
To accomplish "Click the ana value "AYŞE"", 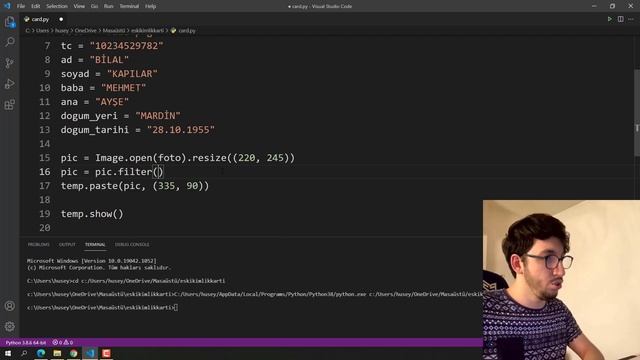I will (112, 102).
